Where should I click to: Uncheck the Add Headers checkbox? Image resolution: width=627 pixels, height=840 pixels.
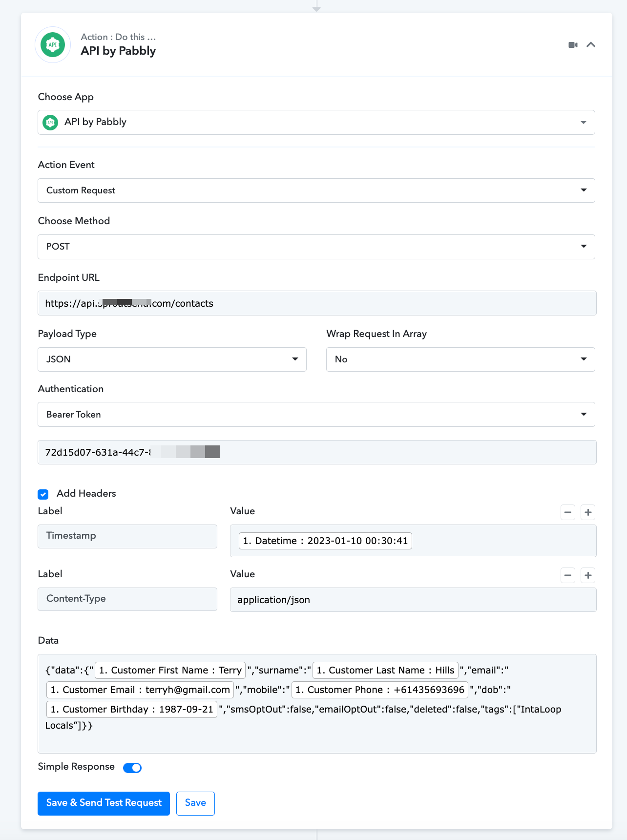[43, 494]
